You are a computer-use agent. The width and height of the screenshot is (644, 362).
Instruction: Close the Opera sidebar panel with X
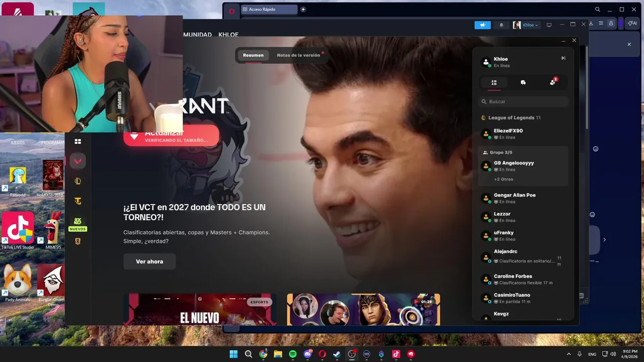click(x=629, y=44)
